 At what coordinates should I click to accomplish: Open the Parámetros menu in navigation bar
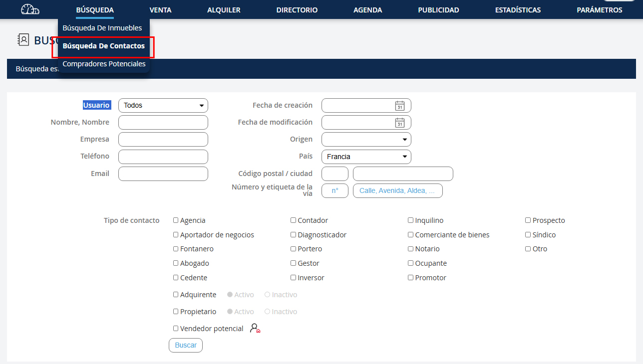[x=599, y=10]
